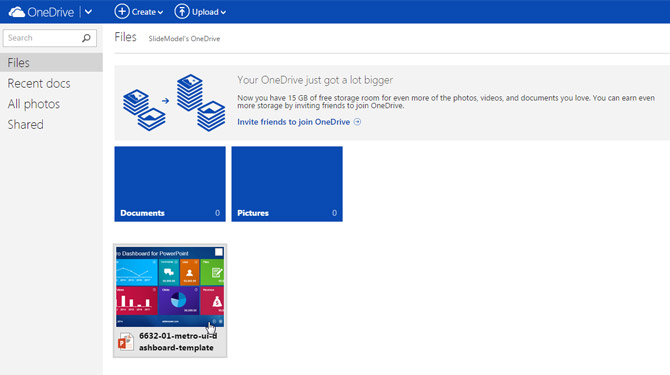Click the Create plus circle icon
Screen dimensions: 670x375
tap(122, 12)
